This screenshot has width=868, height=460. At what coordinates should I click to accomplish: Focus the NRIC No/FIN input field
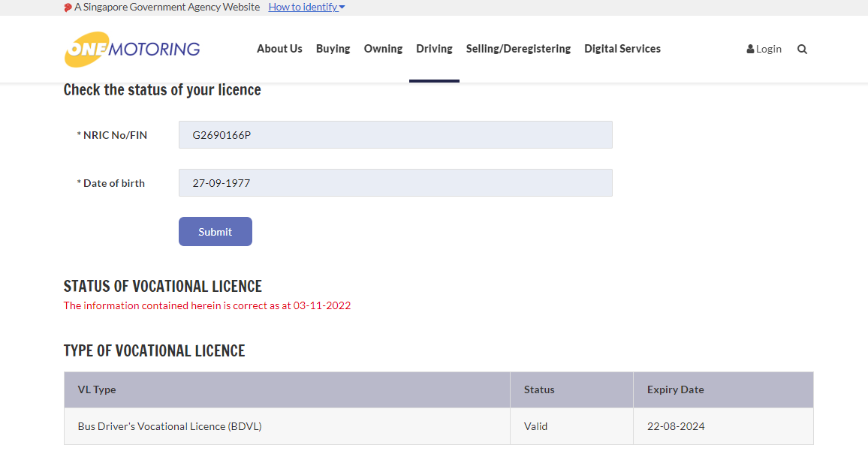point(395,135)
